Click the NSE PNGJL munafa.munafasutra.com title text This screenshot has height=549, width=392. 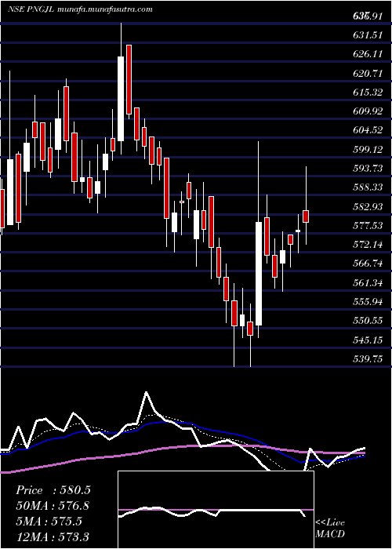pyautogui.click(x=80, y=9)
